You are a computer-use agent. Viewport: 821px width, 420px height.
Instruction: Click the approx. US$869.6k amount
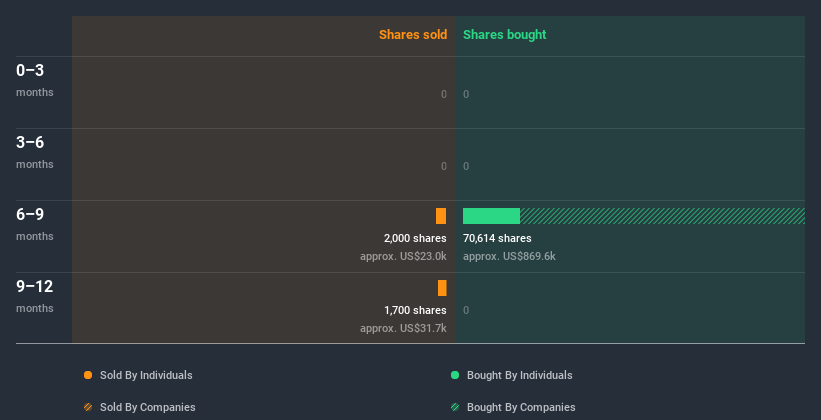[509, 257]
